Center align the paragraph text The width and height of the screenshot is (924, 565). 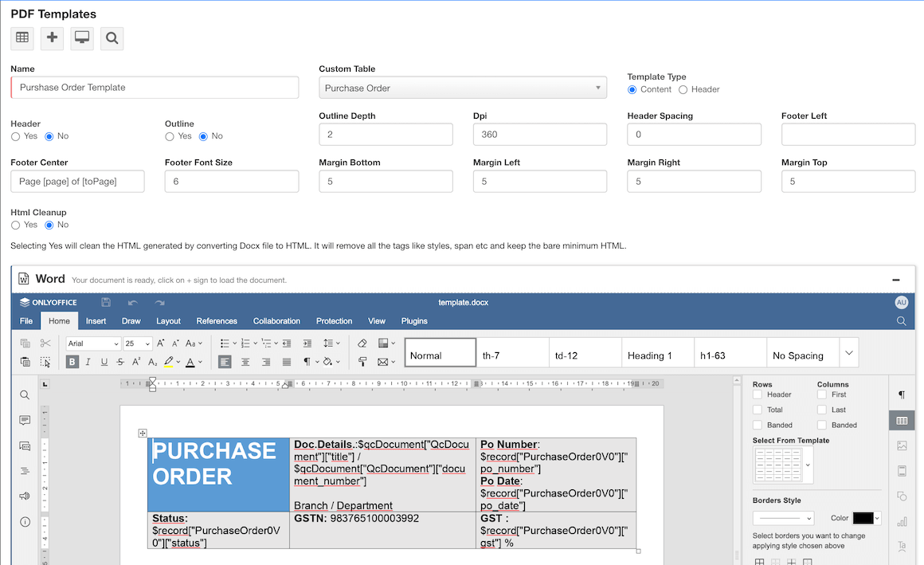tap(245, 362)
